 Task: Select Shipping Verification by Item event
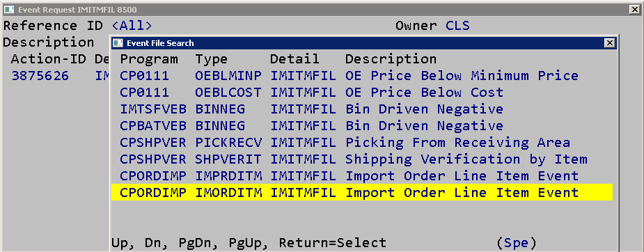point(362,159)
